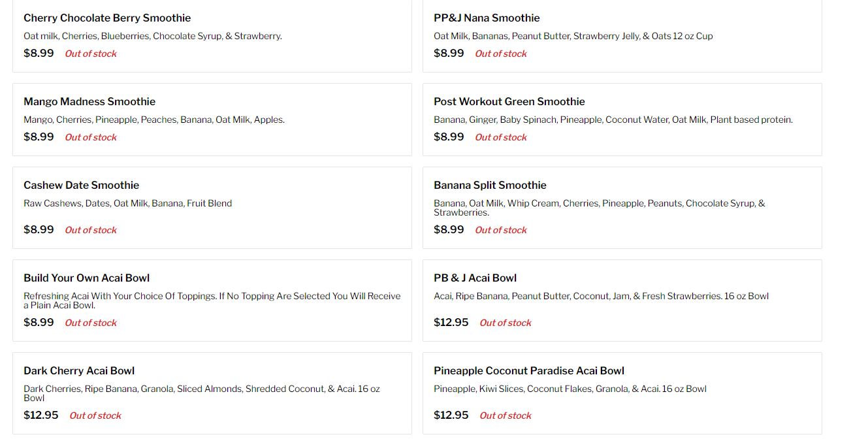Click the $8.99 price on Cashew Date Smoothie
The image size is (868, 441).
39,230
